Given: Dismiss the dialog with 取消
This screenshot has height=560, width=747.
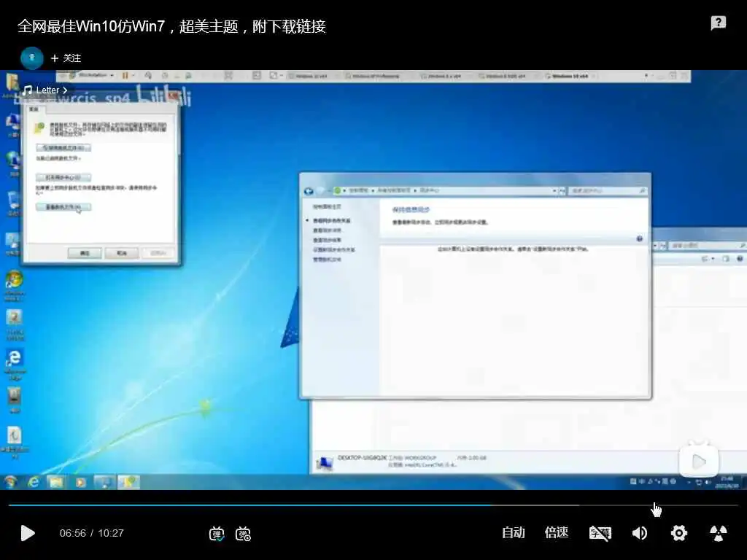Looking at the screenshot, I should [122, 253].
